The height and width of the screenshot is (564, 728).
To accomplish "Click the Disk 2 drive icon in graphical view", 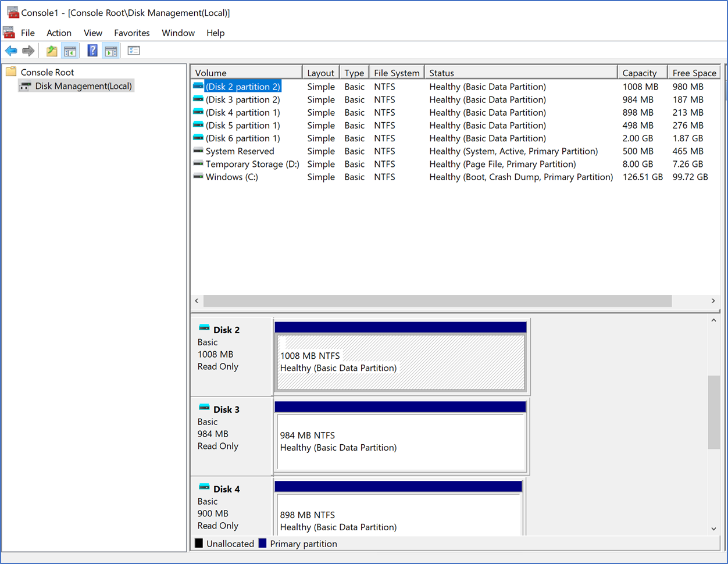I will click(204, 329).
